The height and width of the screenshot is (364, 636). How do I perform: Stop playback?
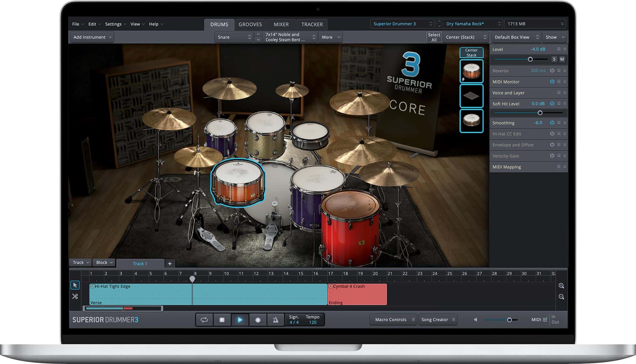(222, 320)
